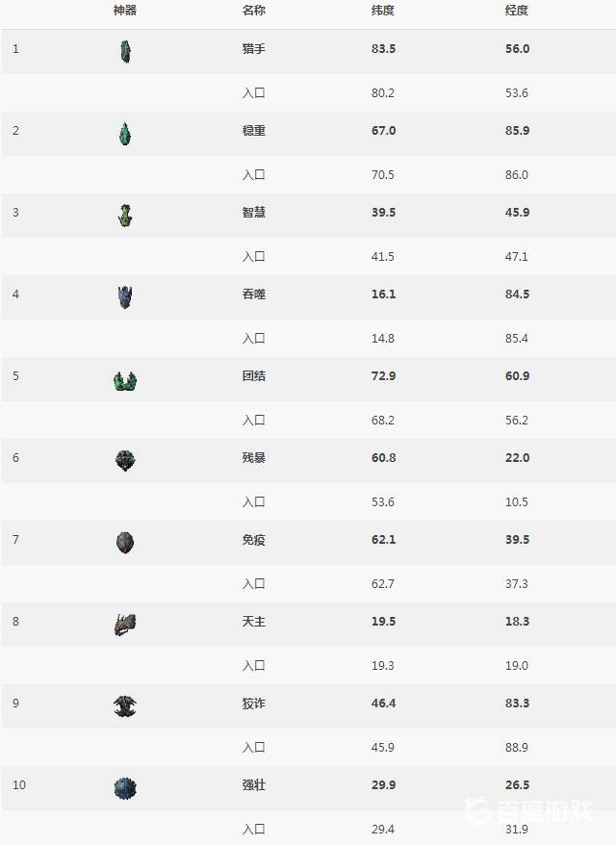Click longitude value 83.3 for 狡诈
The height and width of the screenshot is (845, 616).
pyautogui.click(x=518, y=704)
